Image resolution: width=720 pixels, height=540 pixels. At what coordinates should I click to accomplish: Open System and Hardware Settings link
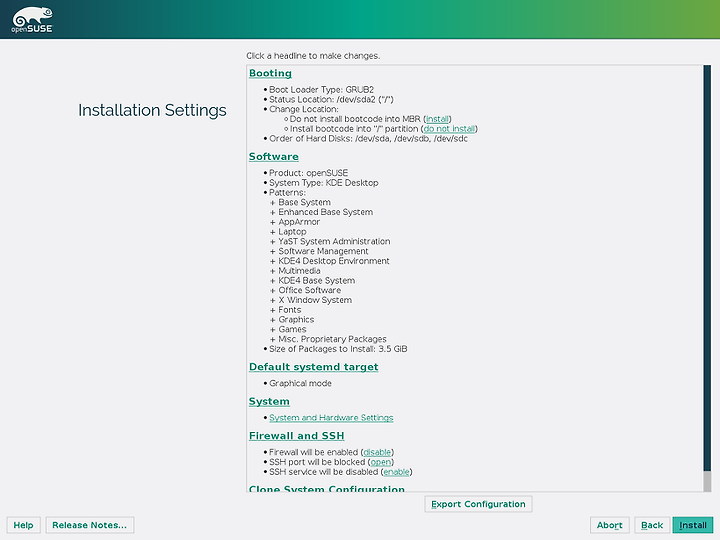click(x=331, y=418)
